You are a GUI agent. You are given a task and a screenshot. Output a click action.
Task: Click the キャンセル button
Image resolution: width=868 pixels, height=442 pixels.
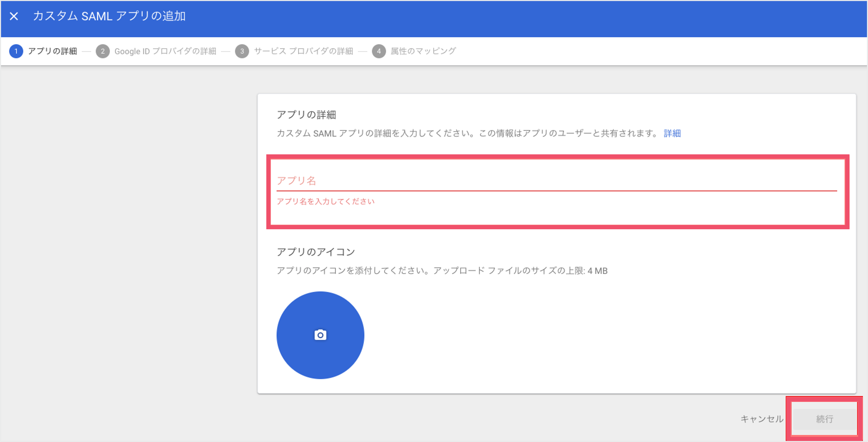pyautogui.click(x=762, y=419)
